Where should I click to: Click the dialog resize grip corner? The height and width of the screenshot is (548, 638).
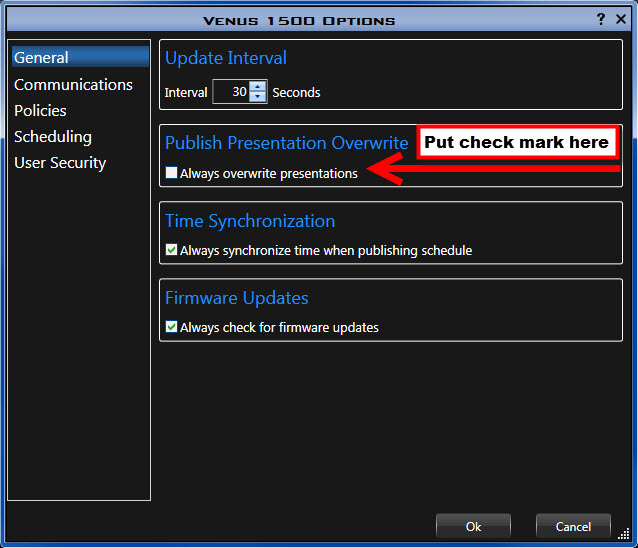624,535
